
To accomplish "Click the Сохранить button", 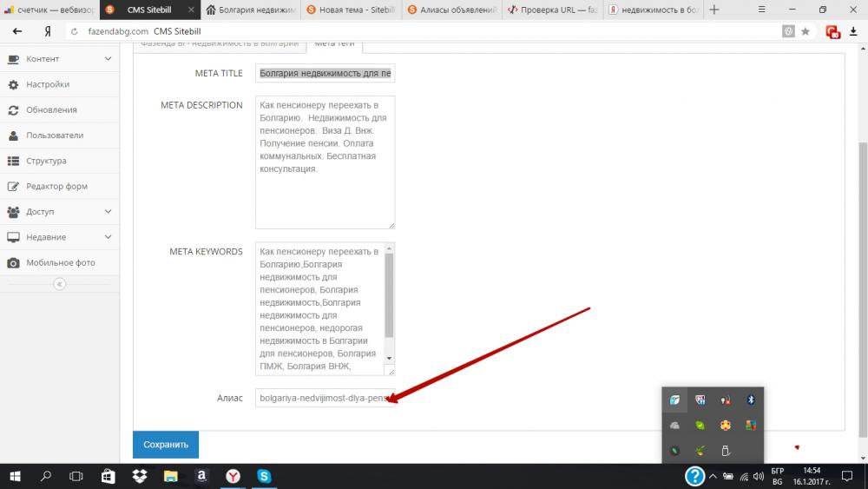I will (x=165, y=445).
